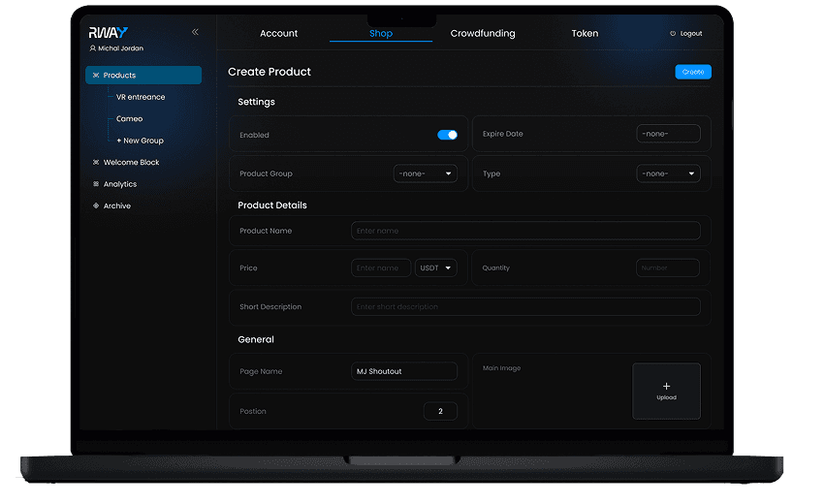Screen dimensions: 825x504
Task: Click the Short Description input
Action: pos(525,307)
